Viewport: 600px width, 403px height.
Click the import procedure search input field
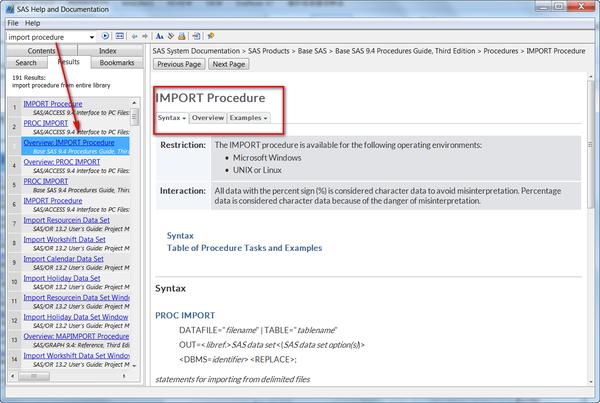[x=47, y=37]
